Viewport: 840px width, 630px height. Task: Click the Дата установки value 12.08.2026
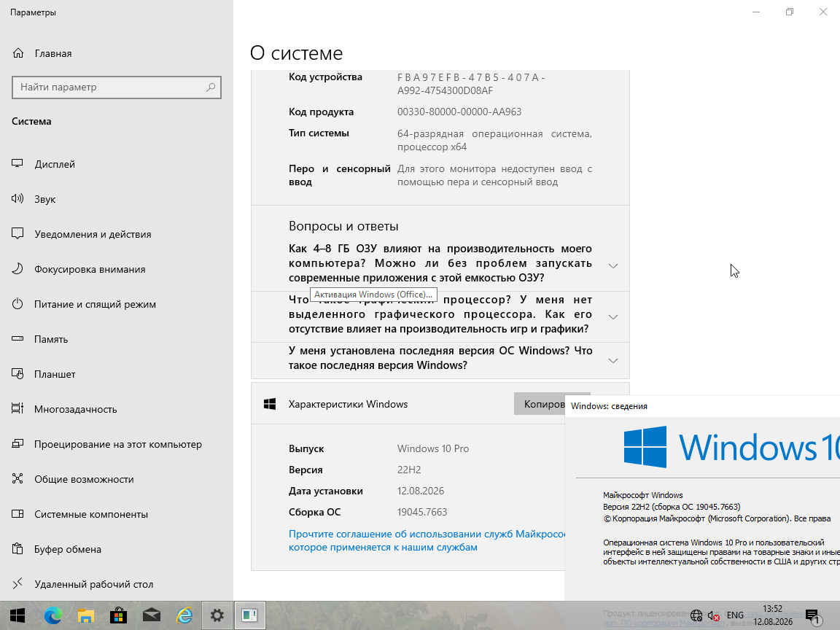pos(421,491)
